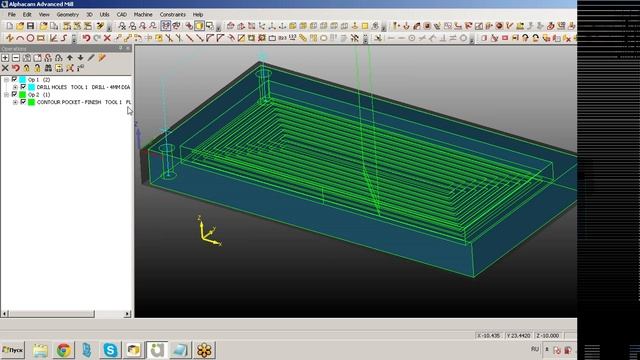This screenshot has width=640, height=360.
Task: Click the Expand all plus icon in Operations panel
Action: (5, 58)
